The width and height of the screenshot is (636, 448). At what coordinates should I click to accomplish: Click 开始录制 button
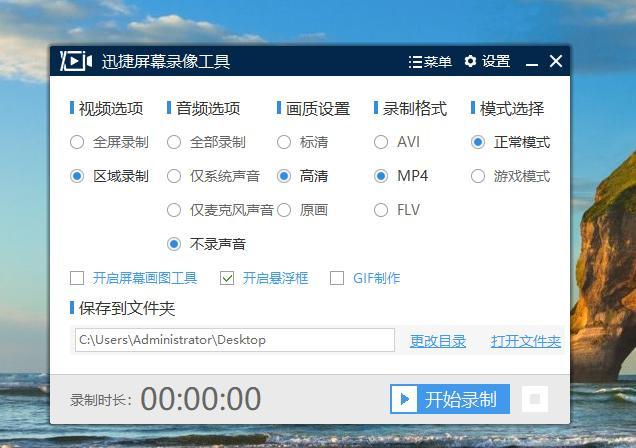click(450, 399)
